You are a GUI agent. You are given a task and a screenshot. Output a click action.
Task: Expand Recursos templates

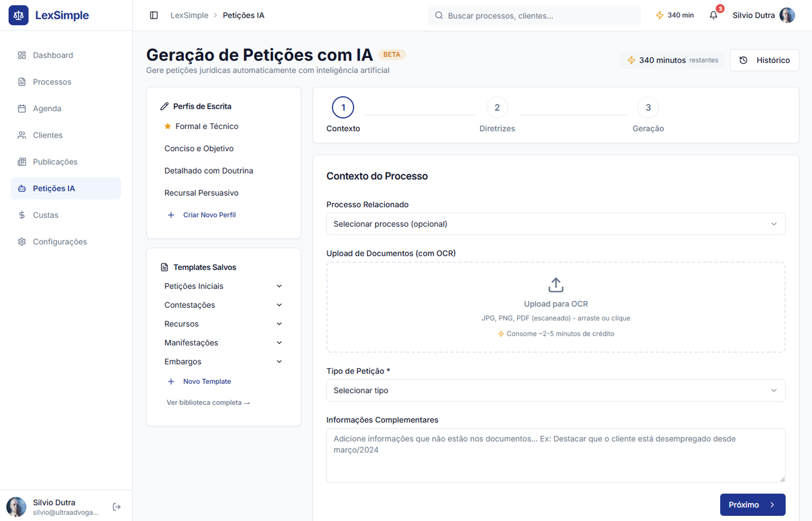[223, 324]
